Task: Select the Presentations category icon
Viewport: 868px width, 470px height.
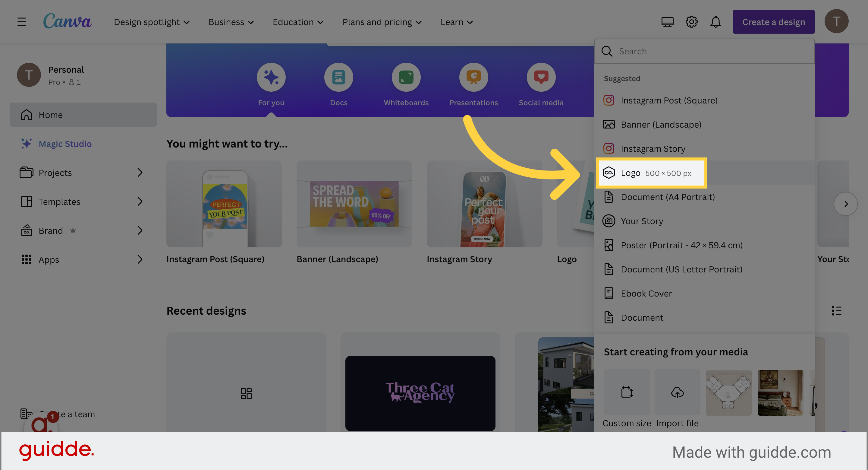Action: coord(473,77)
